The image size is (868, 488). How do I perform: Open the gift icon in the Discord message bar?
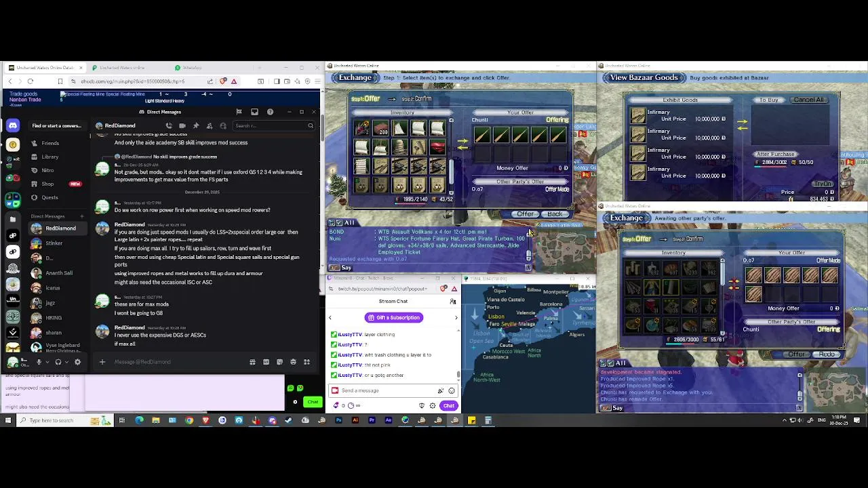click(252, 361)
